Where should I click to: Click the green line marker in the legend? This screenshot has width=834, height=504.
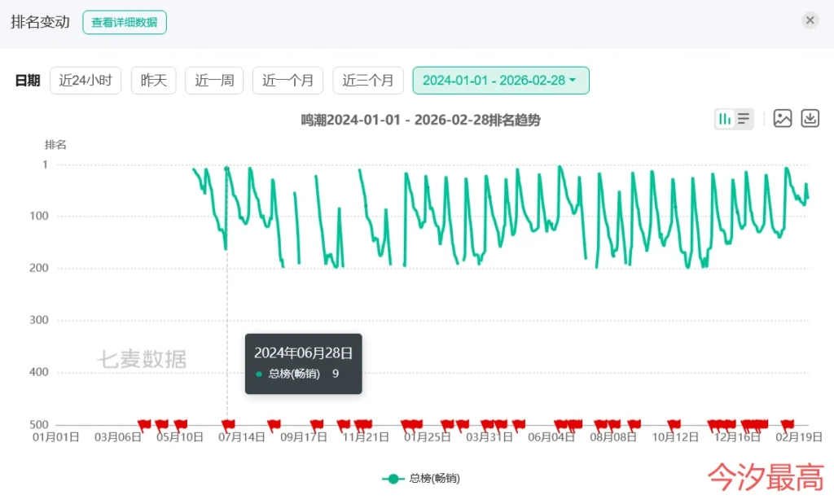point(393,479)
